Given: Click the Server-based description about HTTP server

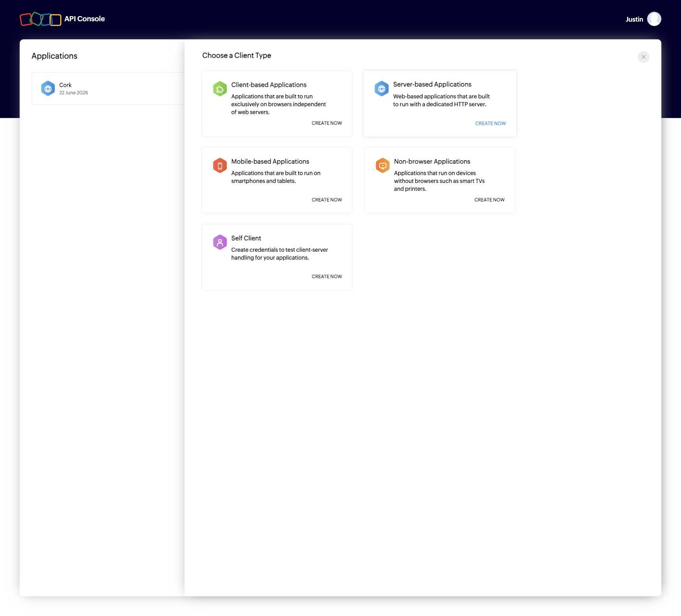Looking at the screenshot, I should tap(441, 100).
